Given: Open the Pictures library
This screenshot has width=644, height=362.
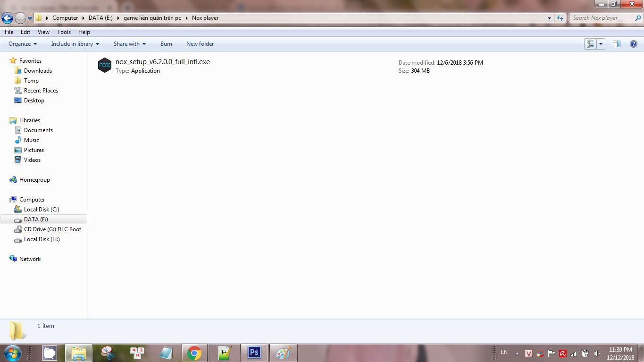Looking at the screenshot, I should [34, 150].
